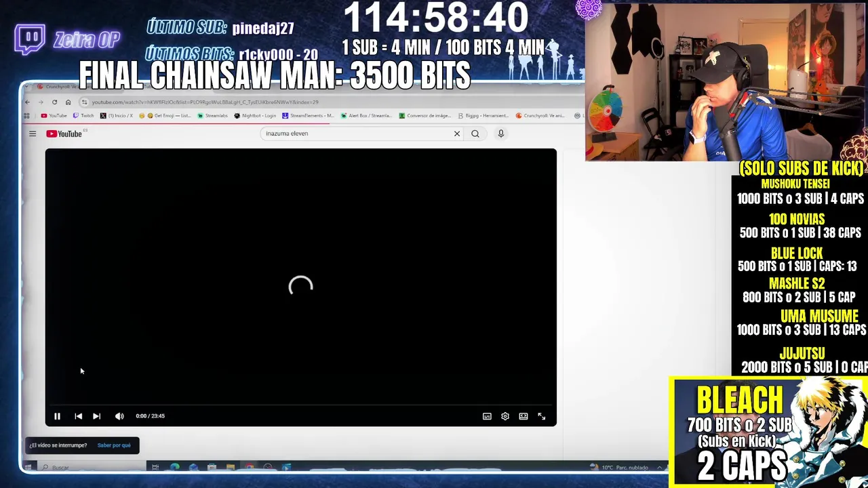Pause the YouTube video
The image size is (868, 488).
coord(57,416)
